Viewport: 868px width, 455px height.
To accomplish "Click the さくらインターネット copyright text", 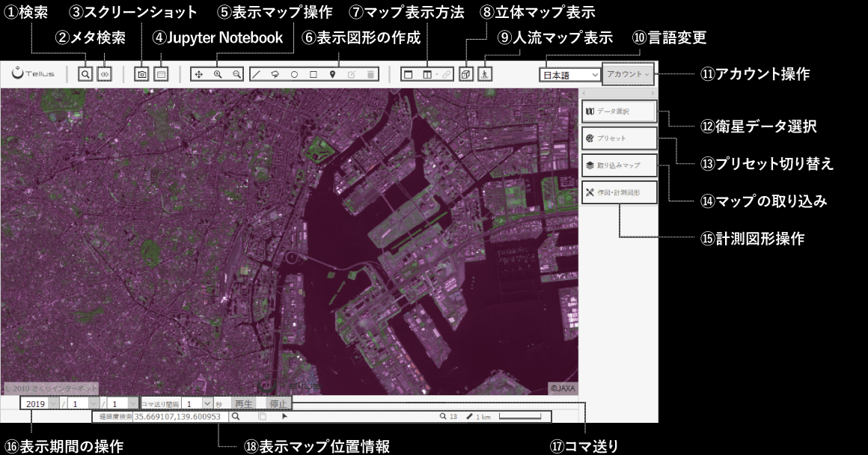I will 51,388.
